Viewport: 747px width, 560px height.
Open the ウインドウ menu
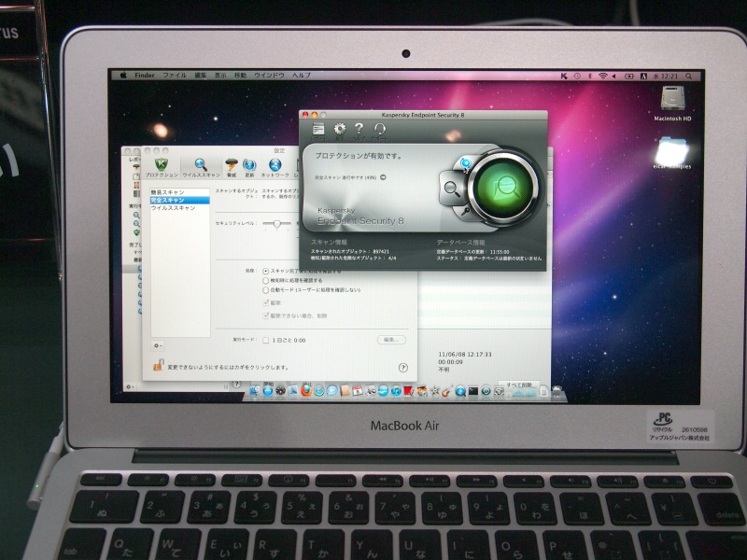point(269,76)
